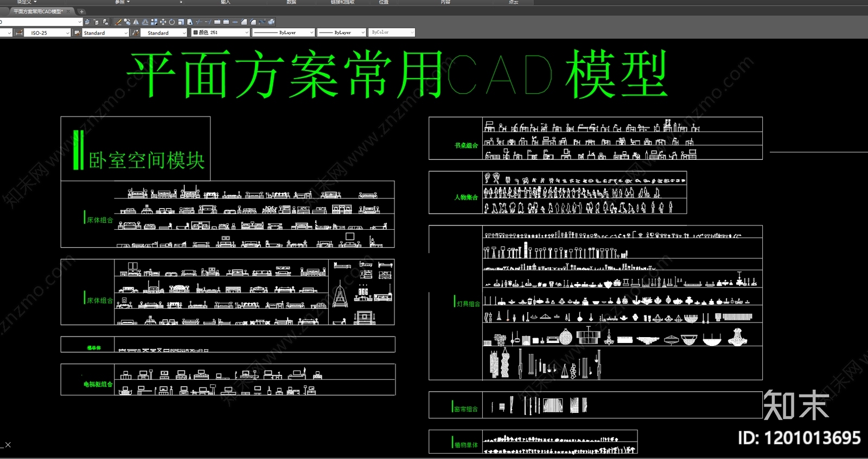Open the table style Standard dropdown

click(x=105, y=33)
